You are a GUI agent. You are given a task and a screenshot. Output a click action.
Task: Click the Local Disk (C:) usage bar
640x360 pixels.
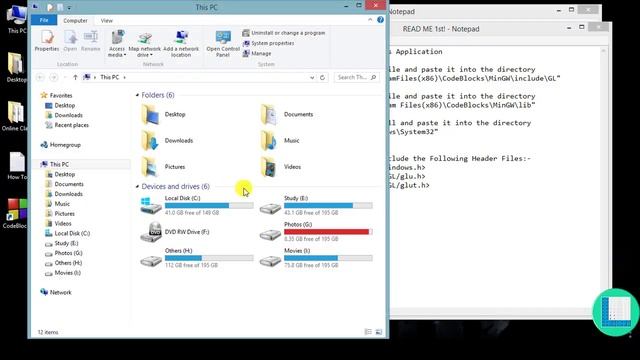(x=209, y=206)
